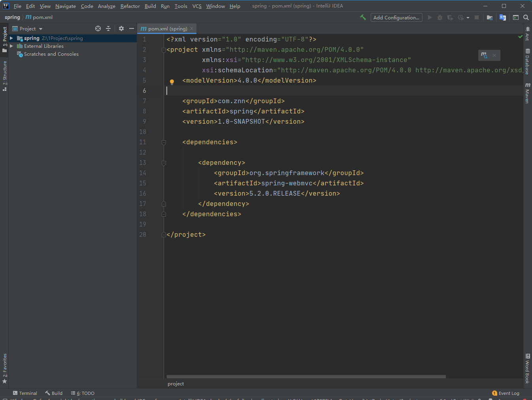Toggle the 1: Project tool window

[5, 39]
